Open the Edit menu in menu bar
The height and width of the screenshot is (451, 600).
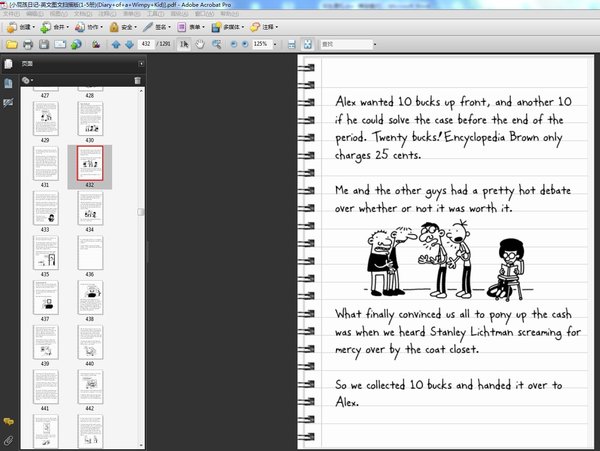(x=35, y=14)
